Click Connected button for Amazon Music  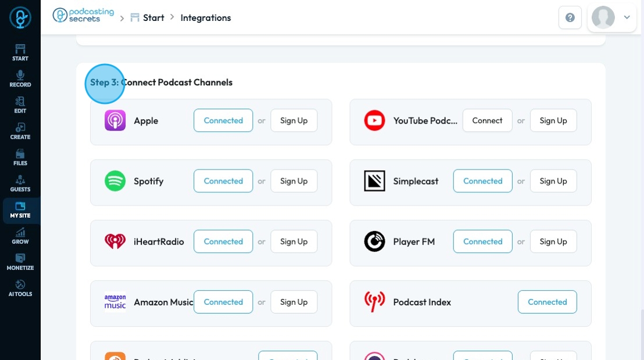click(223, 302)
